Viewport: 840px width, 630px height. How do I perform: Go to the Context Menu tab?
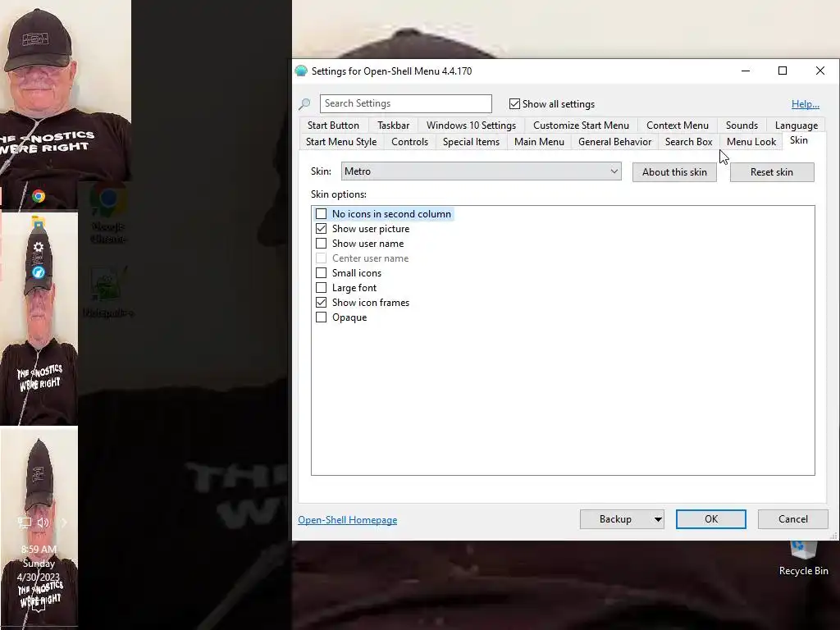pos(677,126)
